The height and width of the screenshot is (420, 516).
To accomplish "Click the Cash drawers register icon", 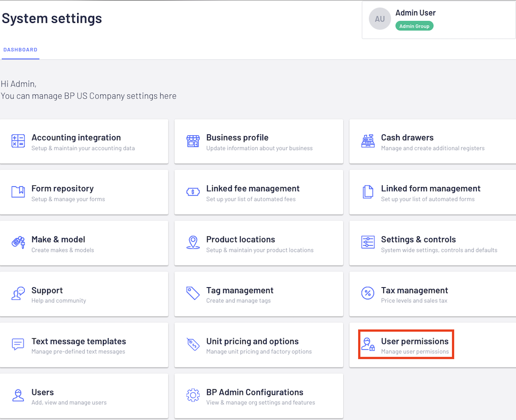I will (367, 141).
